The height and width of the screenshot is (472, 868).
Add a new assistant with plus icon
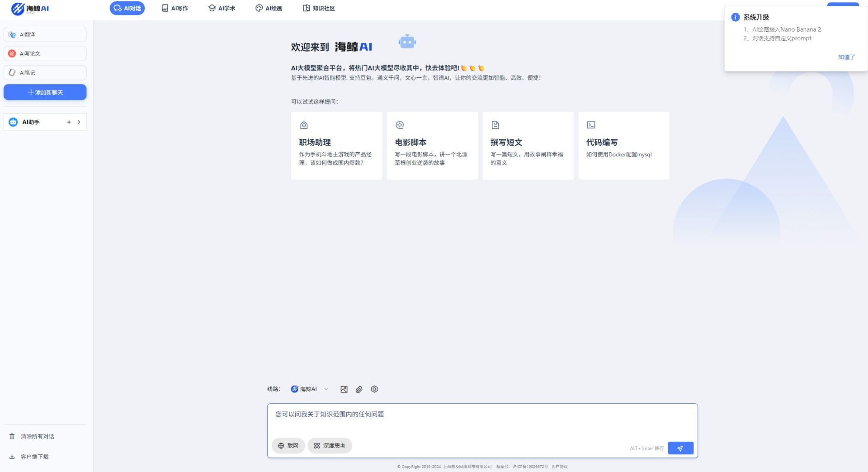(x=69, y=122)
